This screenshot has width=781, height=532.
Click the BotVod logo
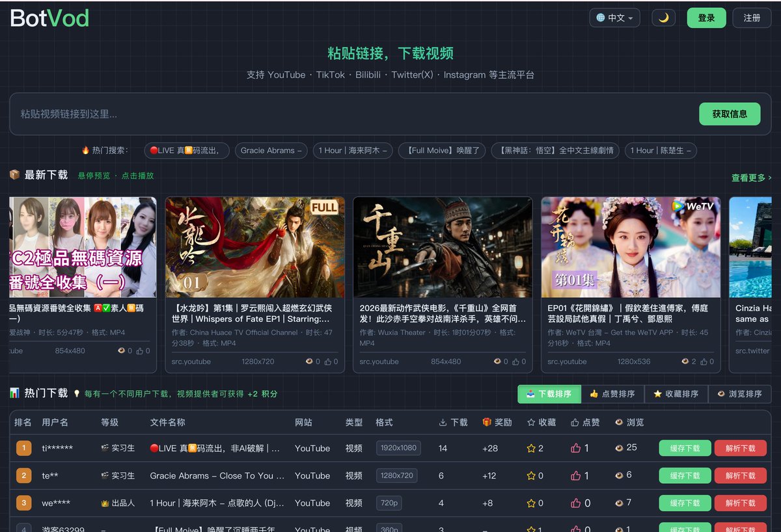(49, 18)
